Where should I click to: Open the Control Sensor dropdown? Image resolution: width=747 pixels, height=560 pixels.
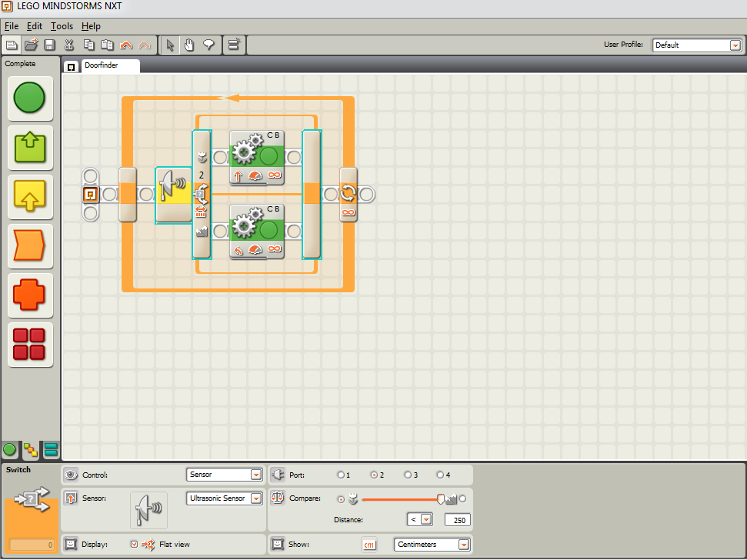(225, 475)
